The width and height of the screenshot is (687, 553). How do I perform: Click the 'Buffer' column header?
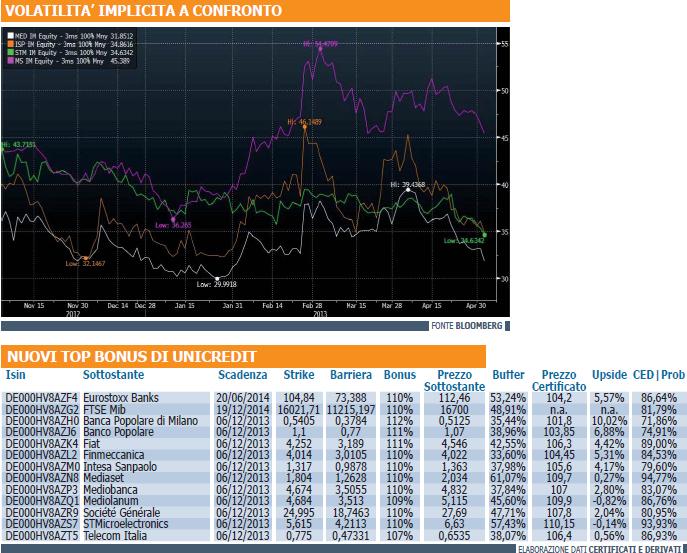coord(508,375)
